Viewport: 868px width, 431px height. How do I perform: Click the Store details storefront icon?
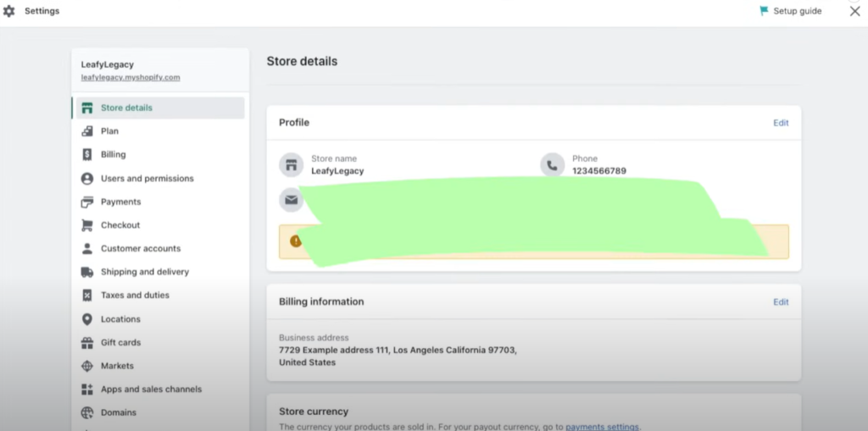pyautogui.click(x=87, y=108)
